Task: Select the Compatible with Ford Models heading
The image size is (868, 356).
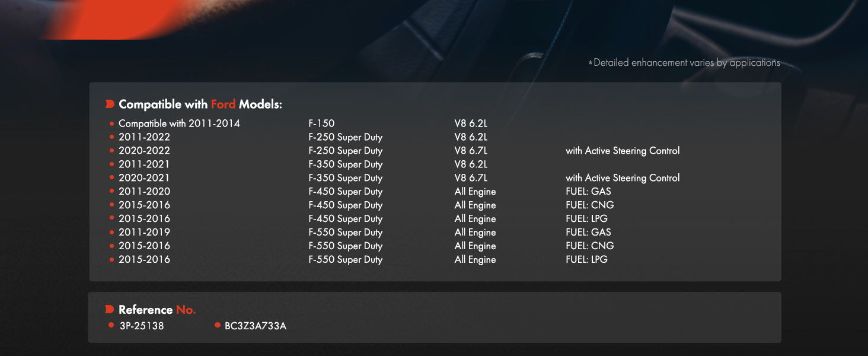Action: (x=200, y=104)
